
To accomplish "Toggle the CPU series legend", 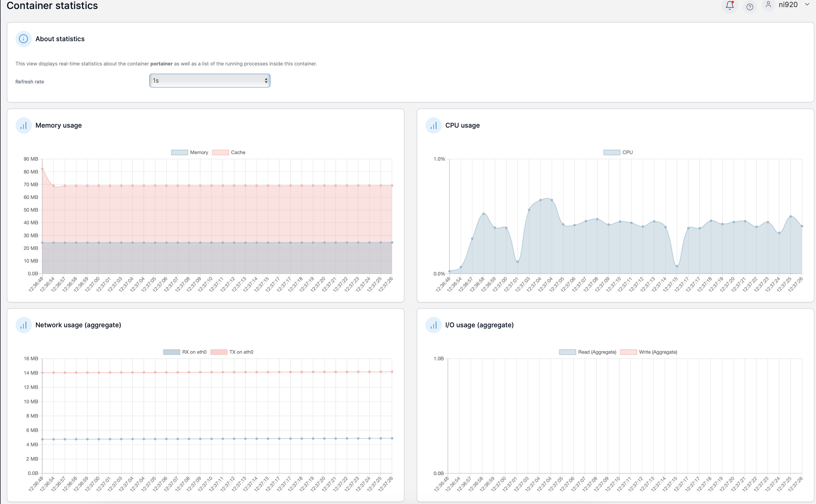I will click(618, 152).
